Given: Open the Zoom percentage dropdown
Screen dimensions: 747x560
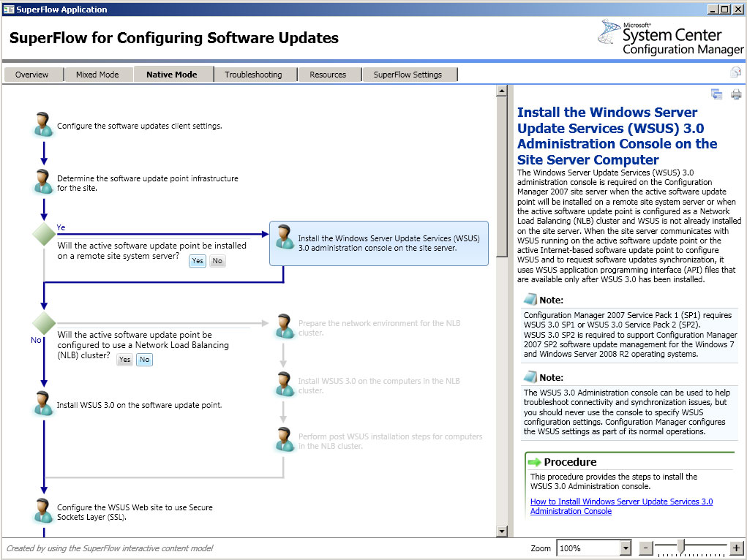Looking at the screenshot, I should [x=626, y=548].
